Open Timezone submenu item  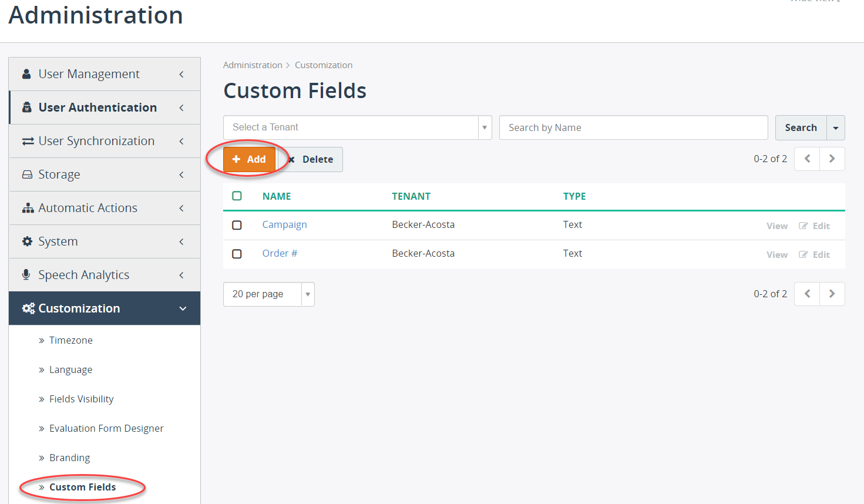coord(71,340)
